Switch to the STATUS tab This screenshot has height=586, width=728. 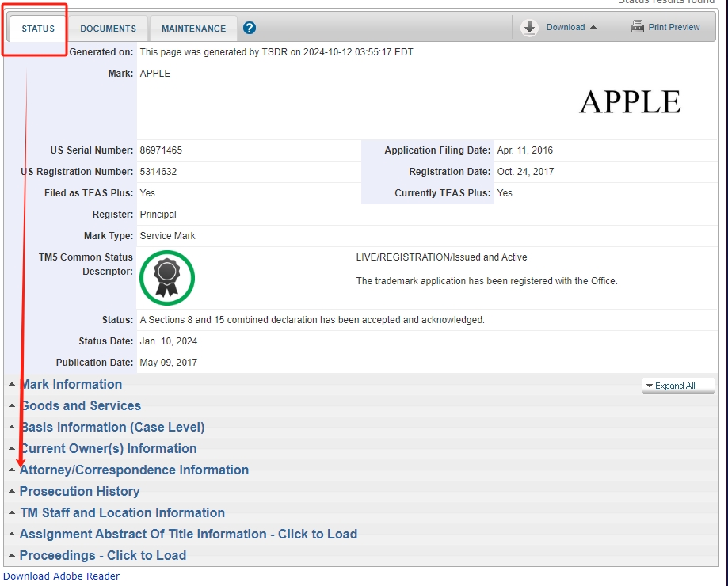pos(38,29)
